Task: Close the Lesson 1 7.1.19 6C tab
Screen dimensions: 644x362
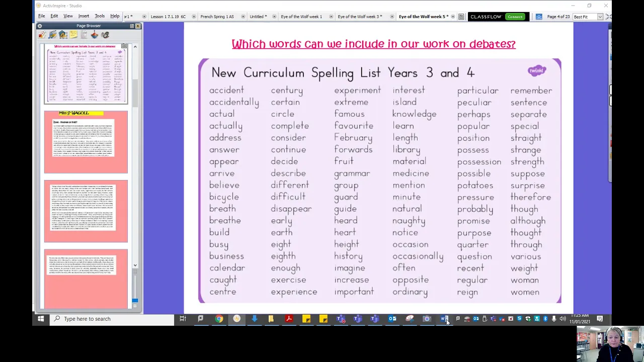Action: [193, 17]
